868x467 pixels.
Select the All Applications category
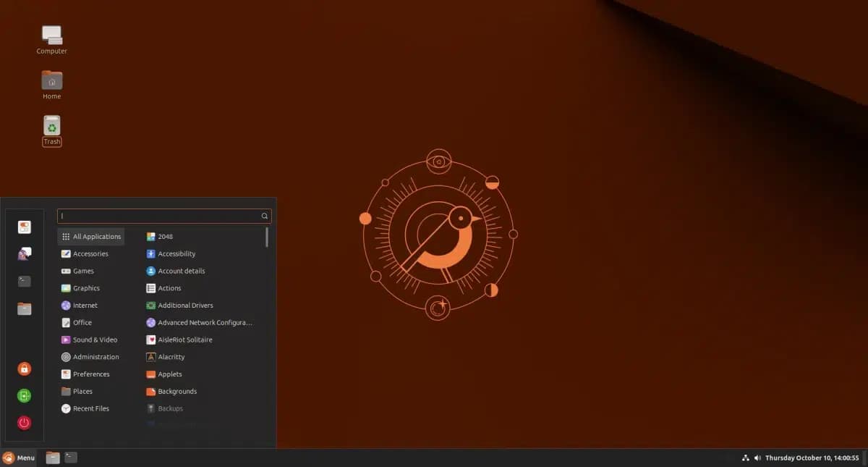pos(91,237)
